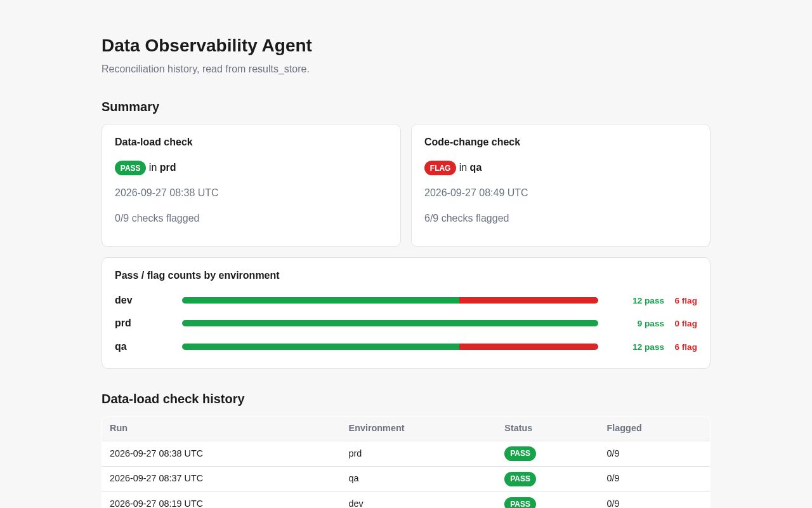Click the 6 flag count for qa
812x508 pixels.
pyautogui.click(x=686, y=347)
